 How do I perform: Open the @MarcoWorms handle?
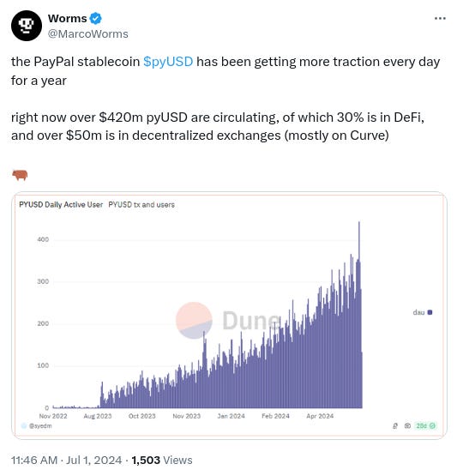coord(88,33)
